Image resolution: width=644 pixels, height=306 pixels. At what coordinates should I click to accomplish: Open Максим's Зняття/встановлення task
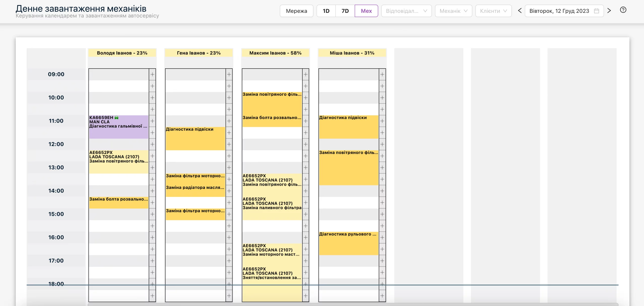click(272, 284)
